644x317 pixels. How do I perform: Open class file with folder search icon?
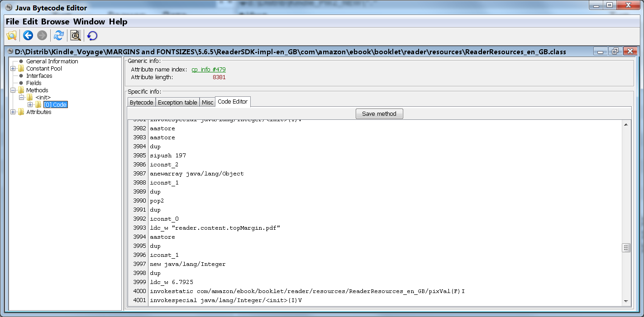[11, 35]
